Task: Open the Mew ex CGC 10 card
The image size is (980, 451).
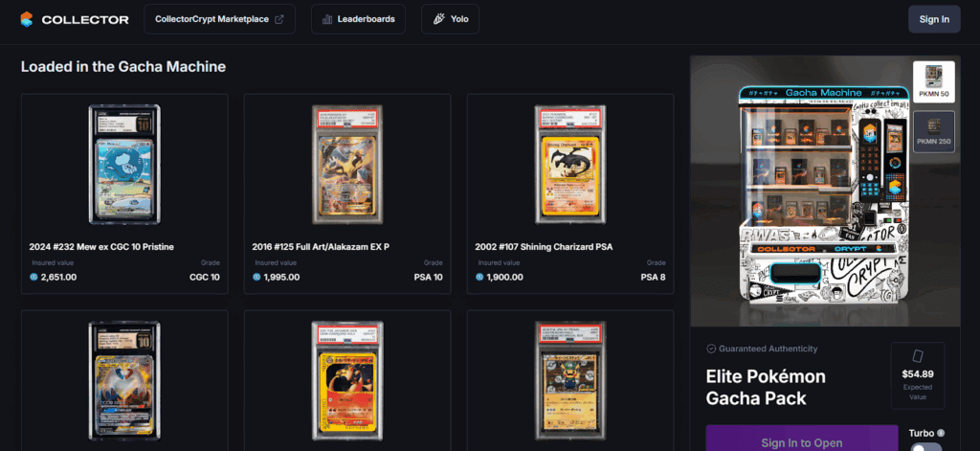Action: pos(124,194)
